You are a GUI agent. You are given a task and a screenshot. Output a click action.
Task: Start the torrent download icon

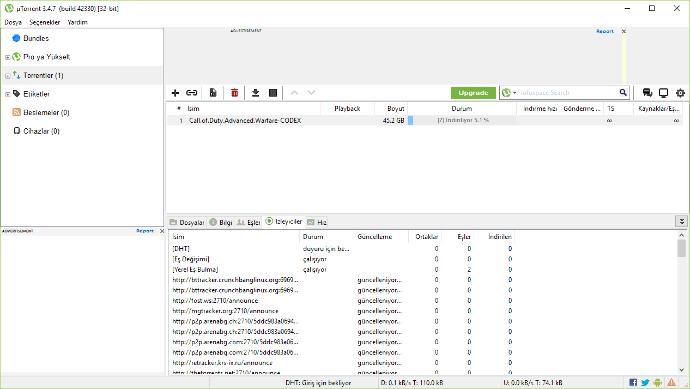pos(255,93)
